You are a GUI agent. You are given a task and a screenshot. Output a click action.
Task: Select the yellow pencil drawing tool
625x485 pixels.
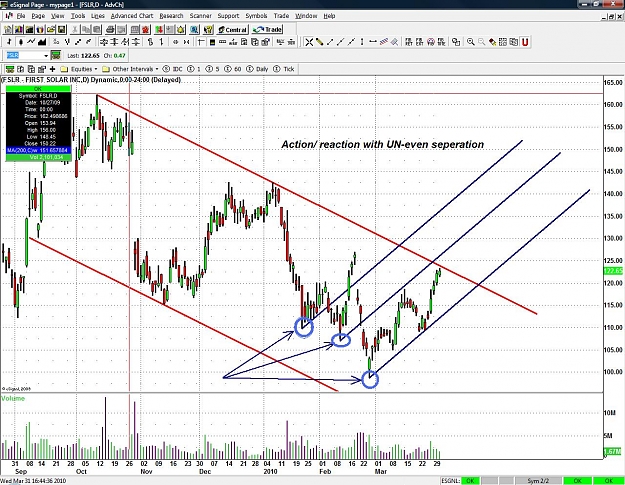click(x=319, y=42)
